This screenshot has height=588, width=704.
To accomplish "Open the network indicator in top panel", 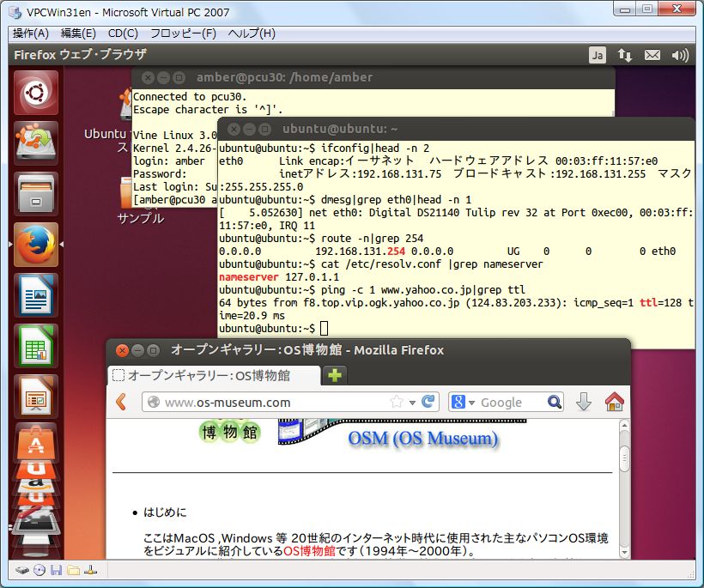I will coord(624,55).
